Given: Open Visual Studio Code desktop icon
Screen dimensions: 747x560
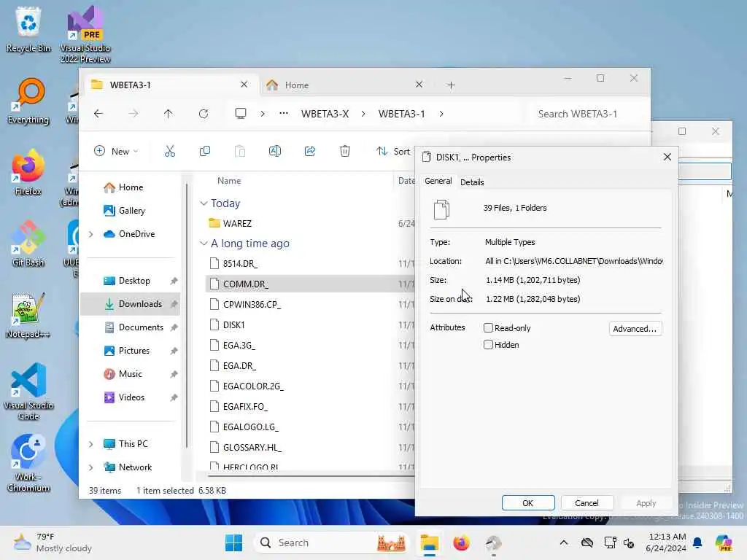Looking at the screenshot, I should (x=28, y=392).
